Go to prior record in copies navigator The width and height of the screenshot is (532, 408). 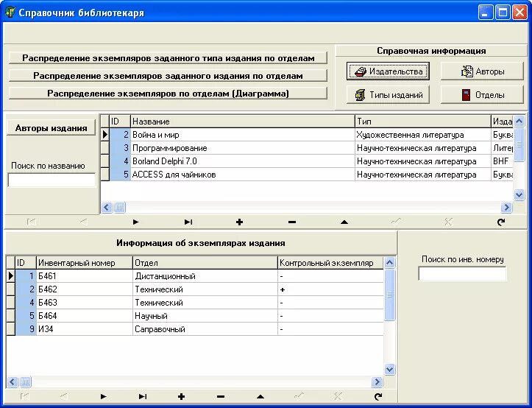(64, 396)
